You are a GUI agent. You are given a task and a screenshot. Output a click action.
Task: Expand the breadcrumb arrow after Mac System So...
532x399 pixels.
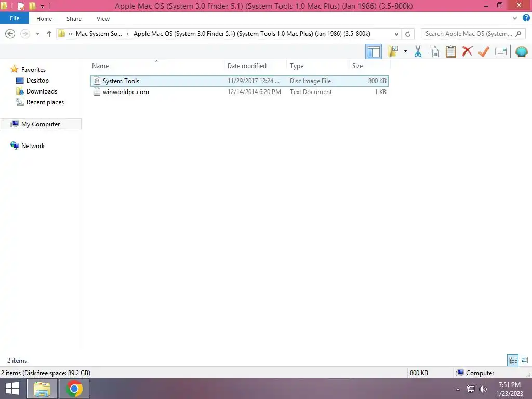128,34
